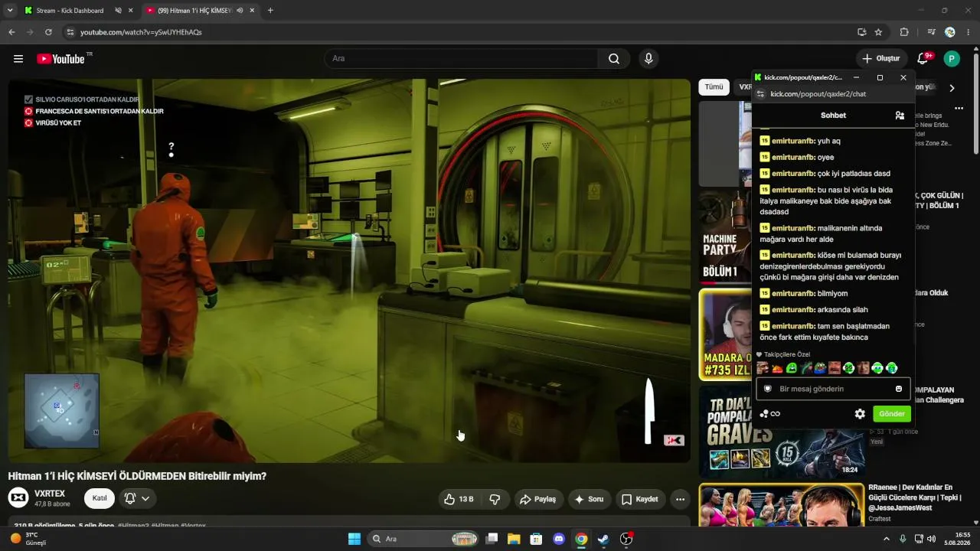Like the Hitman video
The width and height of the screenshot is (980, 551).
[x=459, y=499]
